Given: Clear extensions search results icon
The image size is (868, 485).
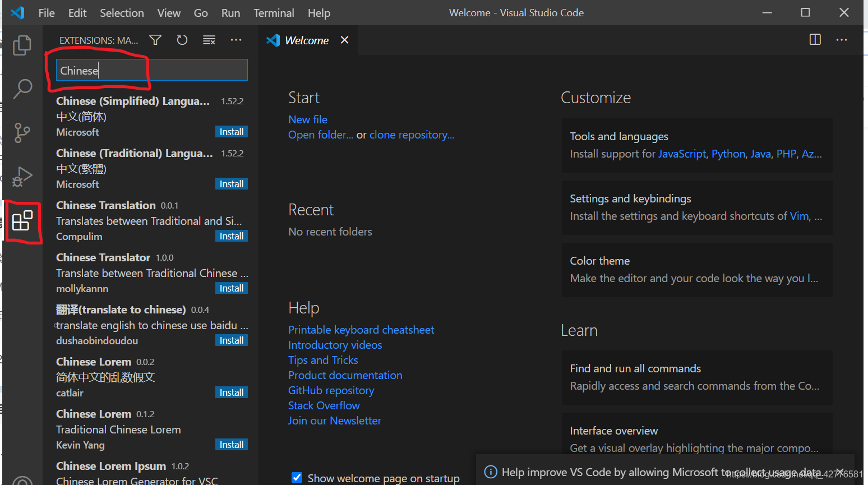Looking at the screenshot, I should pyautogui.click(x=209, y=40).
